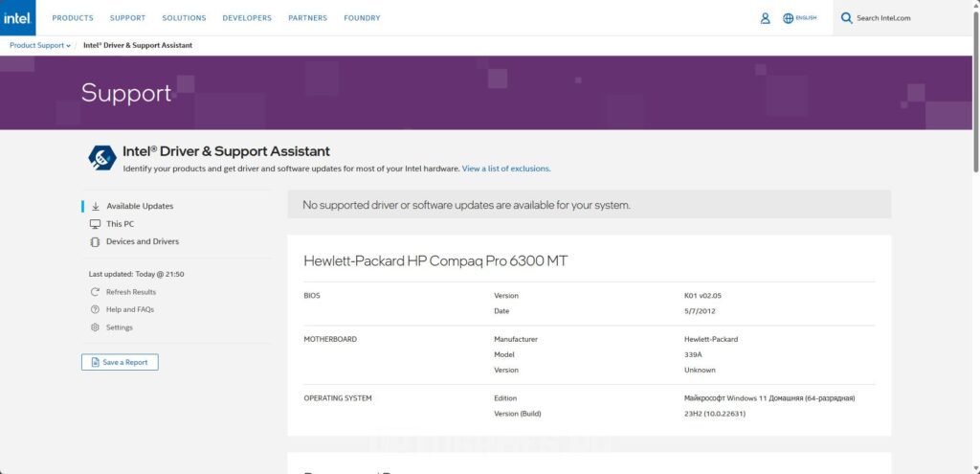Click the Help and FAQs question icon
This screenshot has height=474, width=980.
(x=95, y=309)
